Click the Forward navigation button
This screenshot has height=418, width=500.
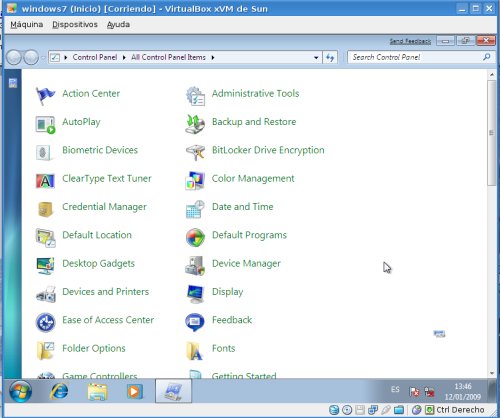pos(31,57)
